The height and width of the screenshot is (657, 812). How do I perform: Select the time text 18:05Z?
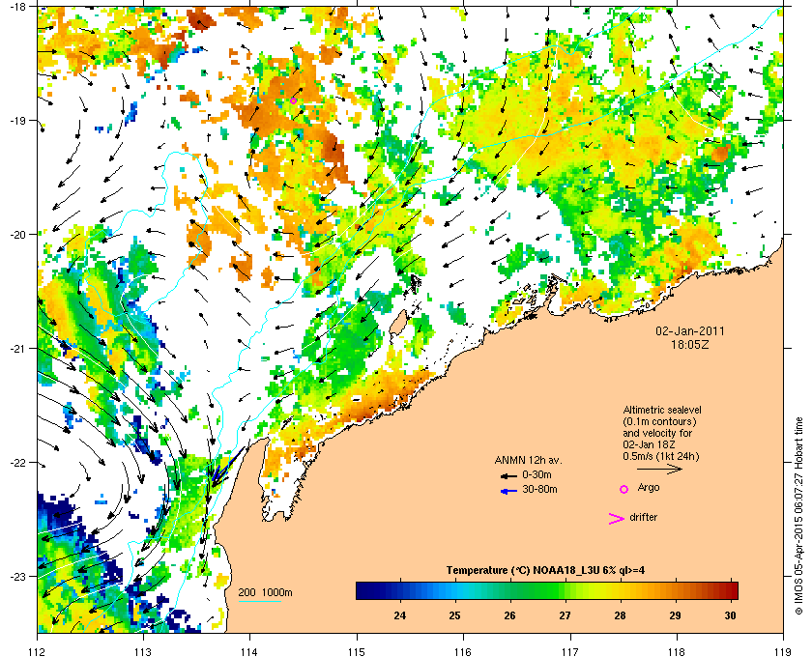[690, 344]
